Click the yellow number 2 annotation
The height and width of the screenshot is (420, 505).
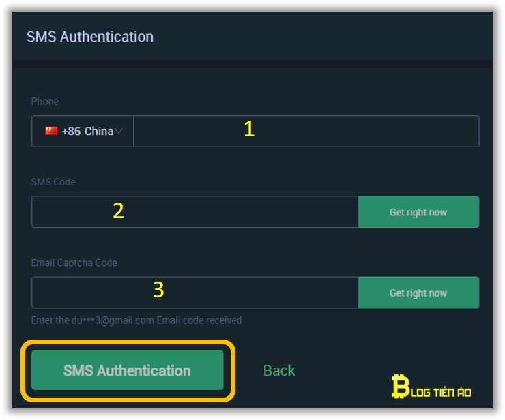[118, 211]
